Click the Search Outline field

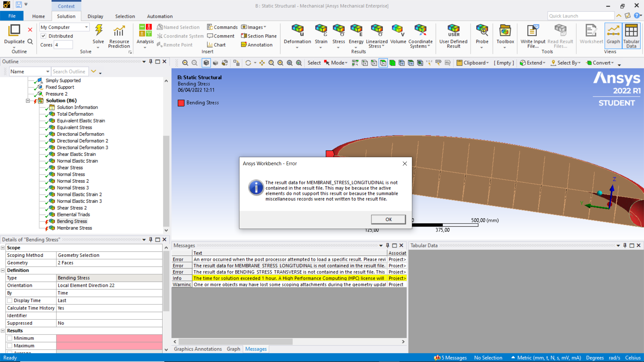(x=70, y=71)
